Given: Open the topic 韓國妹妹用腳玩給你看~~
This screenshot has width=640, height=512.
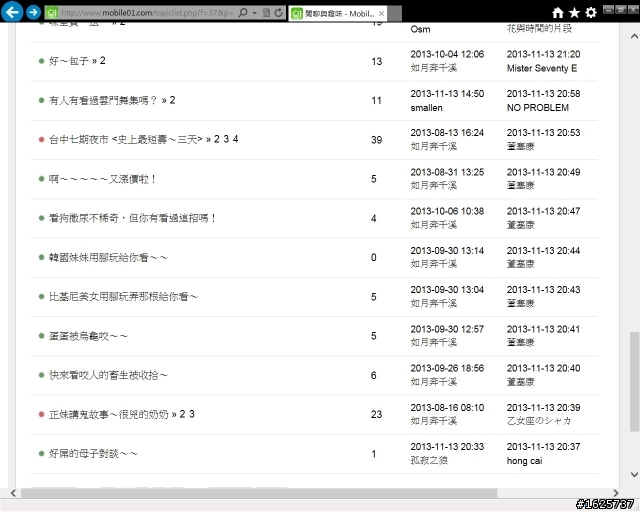Looking at the screenshot, I should coord(109,258).
